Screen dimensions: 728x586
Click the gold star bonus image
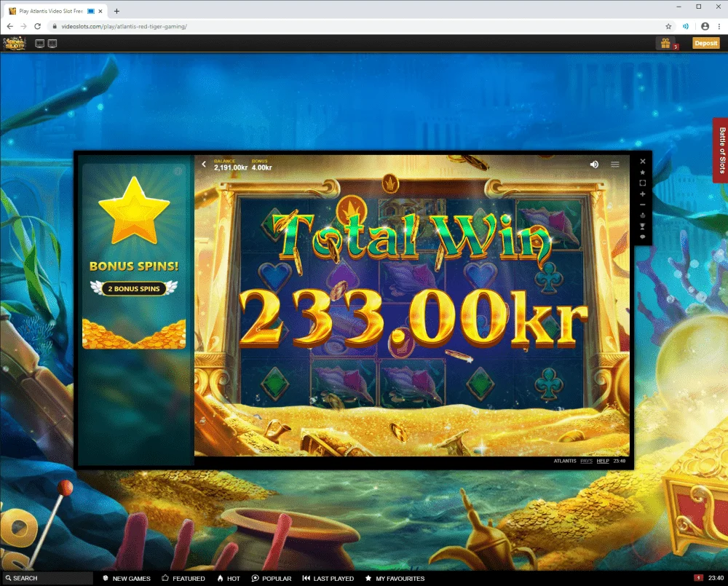click(x=134, y=211)
